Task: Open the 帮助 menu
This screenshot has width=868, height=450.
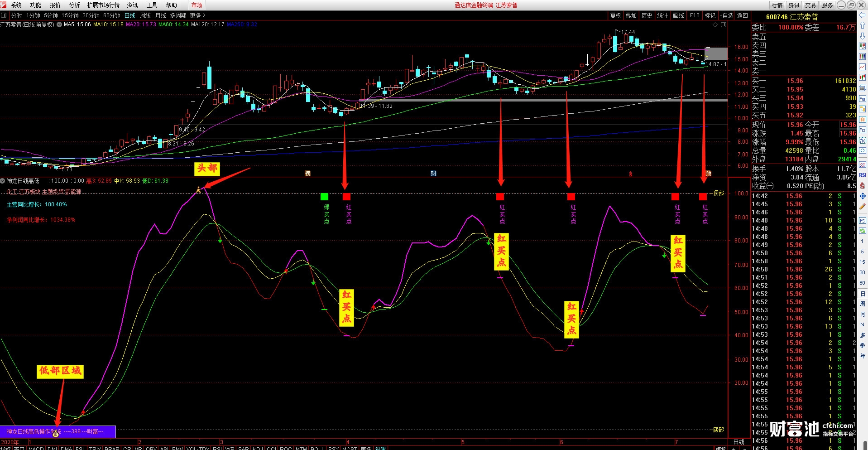Action: tap(172, 5)
